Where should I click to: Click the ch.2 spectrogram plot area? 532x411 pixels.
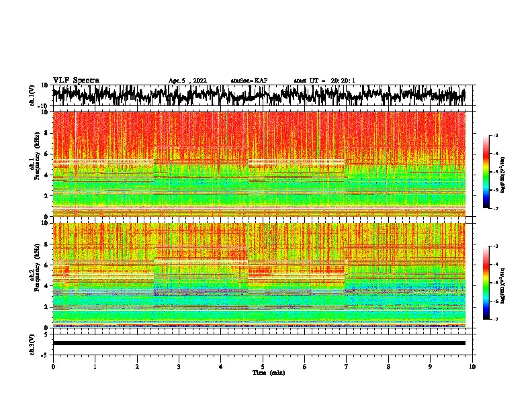tap(259, 275)
